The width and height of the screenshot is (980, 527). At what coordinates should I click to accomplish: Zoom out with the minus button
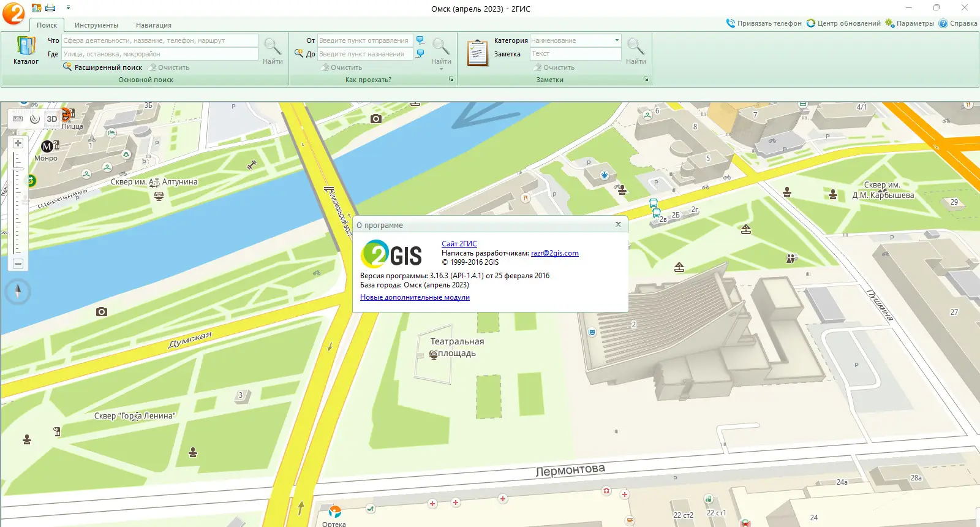coord(18,263)
